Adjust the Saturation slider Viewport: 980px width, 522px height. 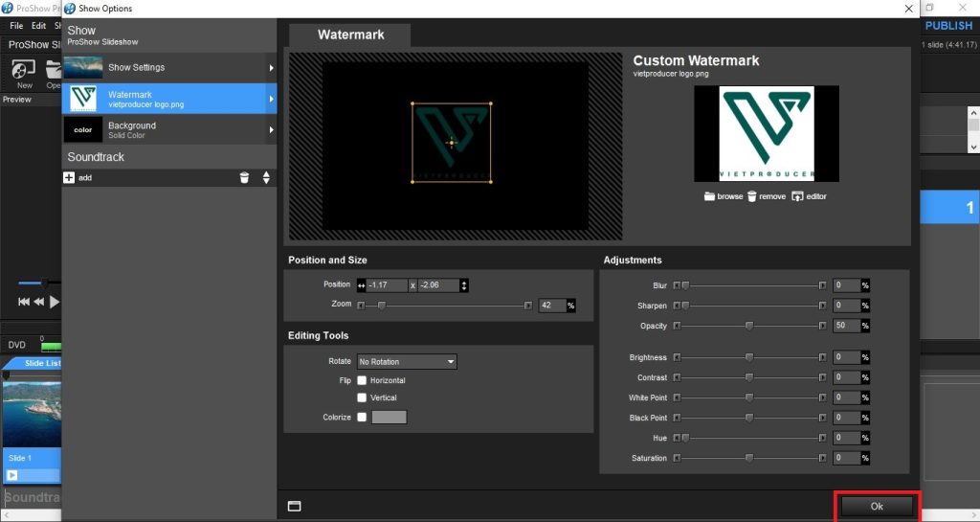pos(749,458)
